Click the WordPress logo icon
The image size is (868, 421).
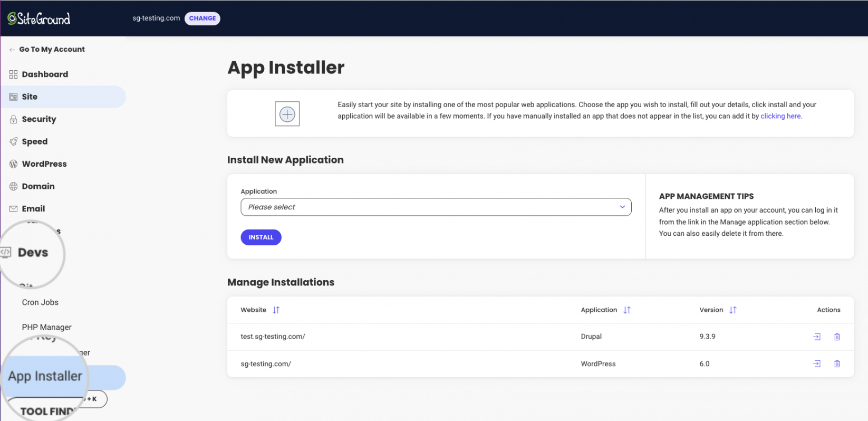[13, 164]
